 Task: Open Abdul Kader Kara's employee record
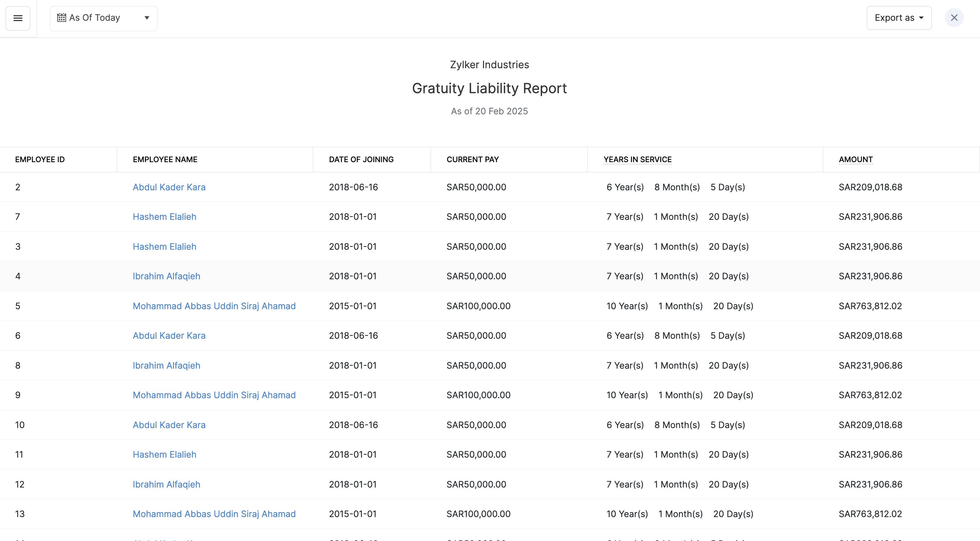[169, 187]
